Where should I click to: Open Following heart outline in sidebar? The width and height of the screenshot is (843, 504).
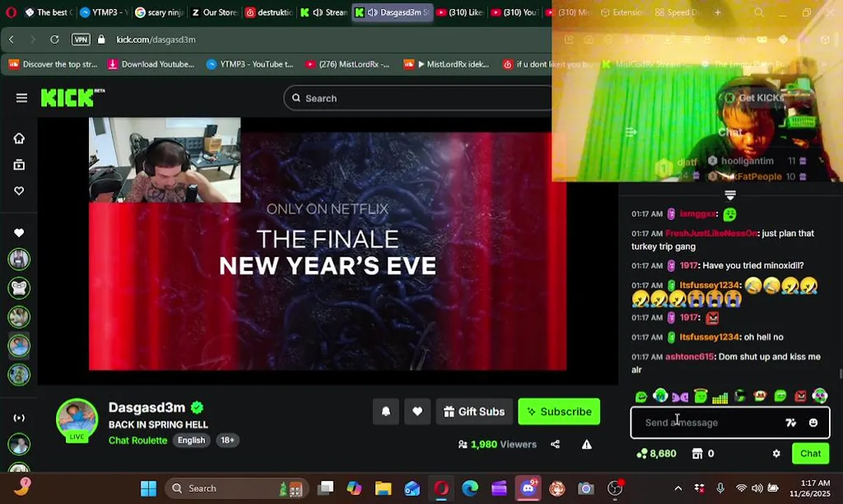pyautogui.click(x=19, y=191)
